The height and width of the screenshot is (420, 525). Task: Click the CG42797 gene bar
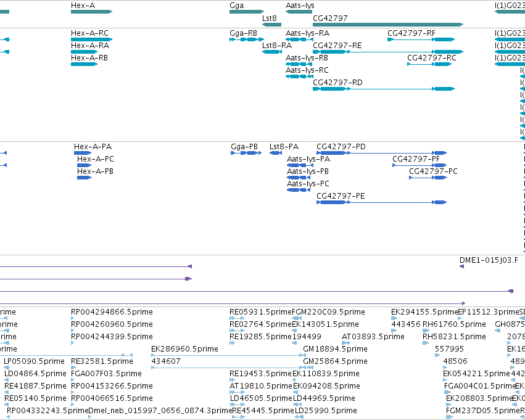point(388,25)
